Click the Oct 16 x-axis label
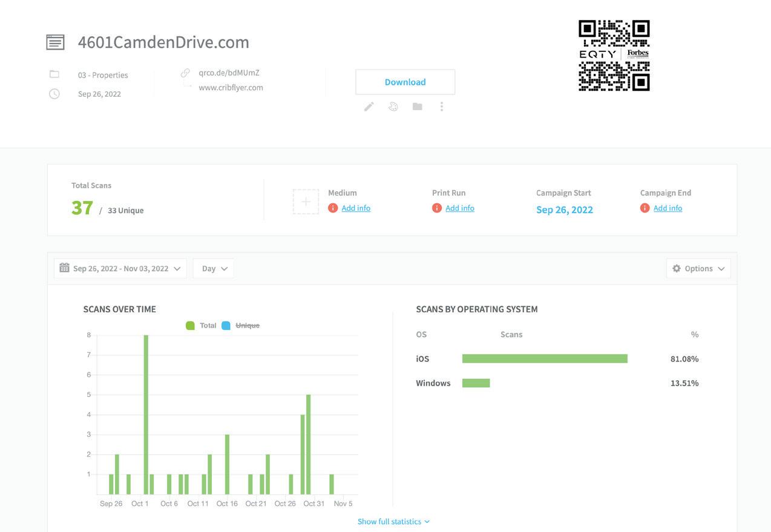The height and width of the screenshot is (532, 771). [227, 504]
